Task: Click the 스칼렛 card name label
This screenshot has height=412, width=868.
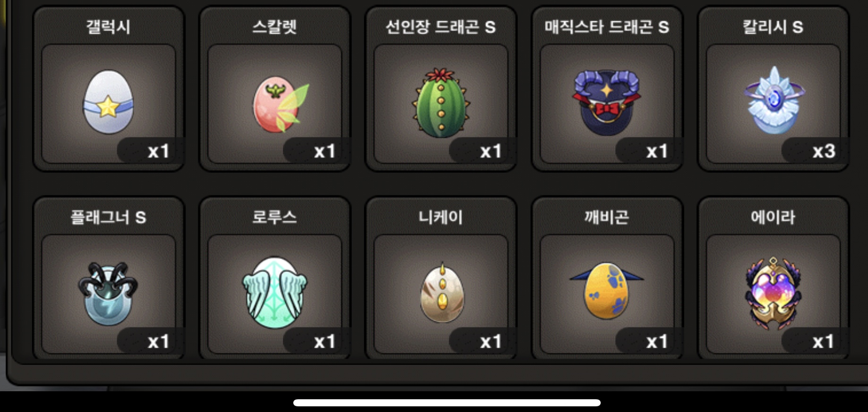Action: pyautogui.click(x=274, y=27)
